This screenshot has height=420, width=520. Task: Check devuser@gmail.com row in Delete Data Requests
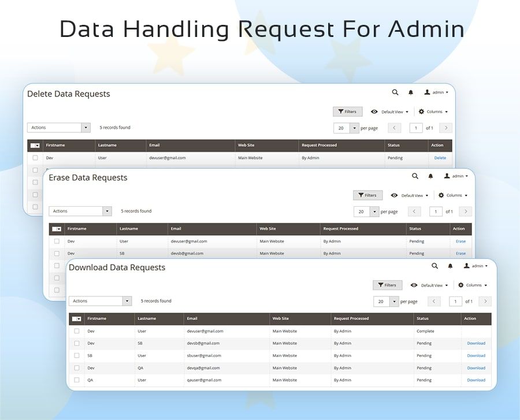pos(35,158)
